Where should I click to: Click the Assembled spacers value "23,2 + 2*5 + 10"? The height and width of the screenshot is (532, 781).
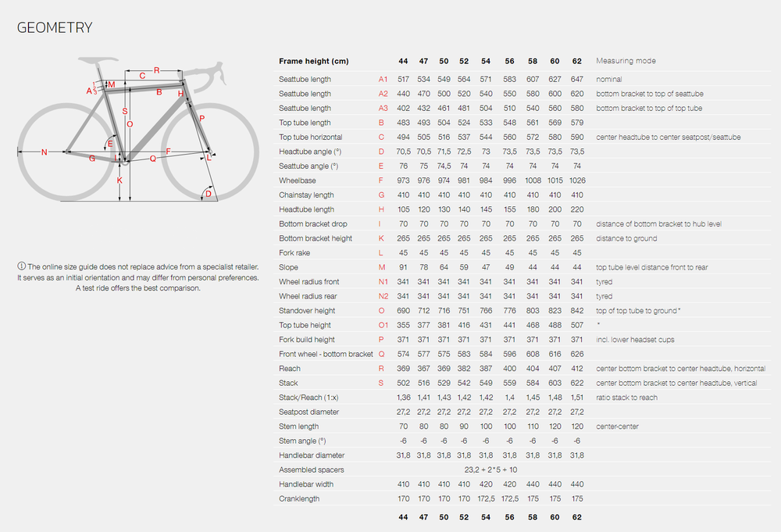tap(490, 470)
